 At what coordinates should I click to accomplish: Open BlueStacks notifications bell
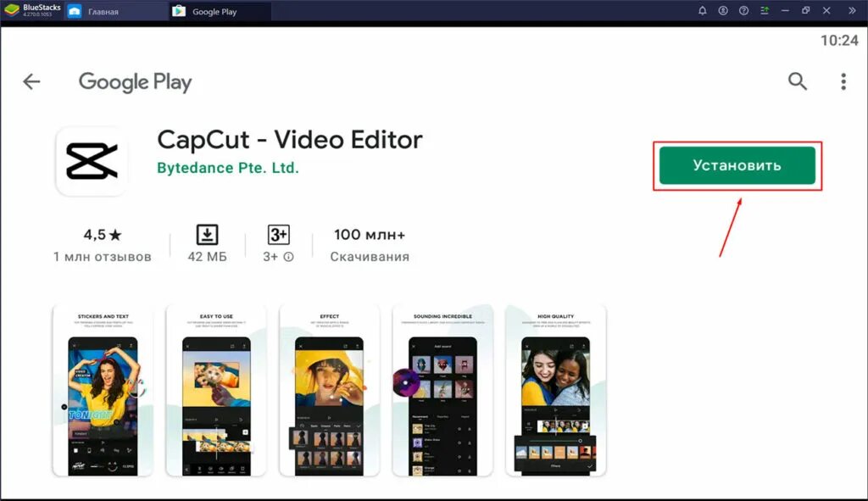pyautogui.click(x=703, y=10)
